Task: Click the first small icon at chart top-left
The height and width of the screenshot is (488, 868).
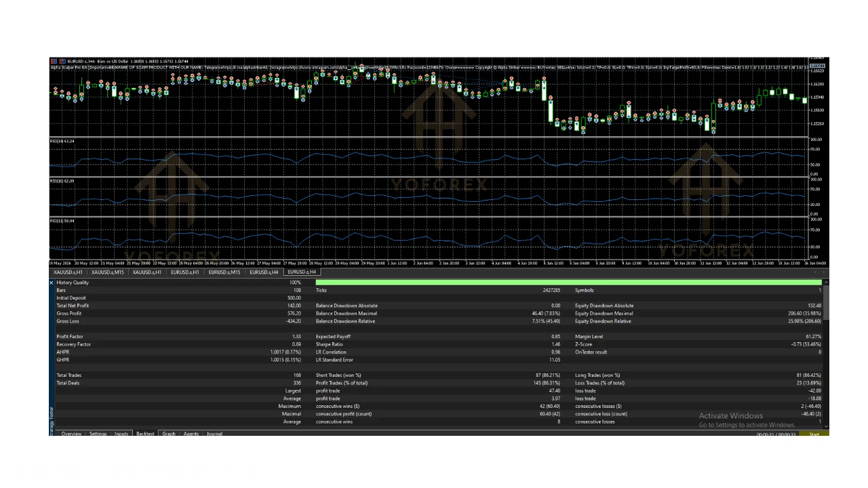Action: click(x=54, y=61)
